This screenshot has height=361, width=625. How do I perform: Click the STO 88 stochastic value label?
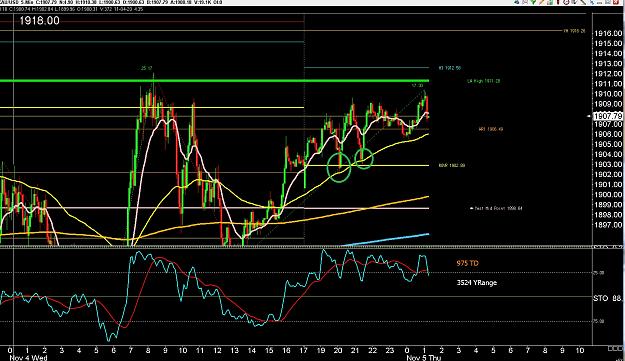(607, 298)
